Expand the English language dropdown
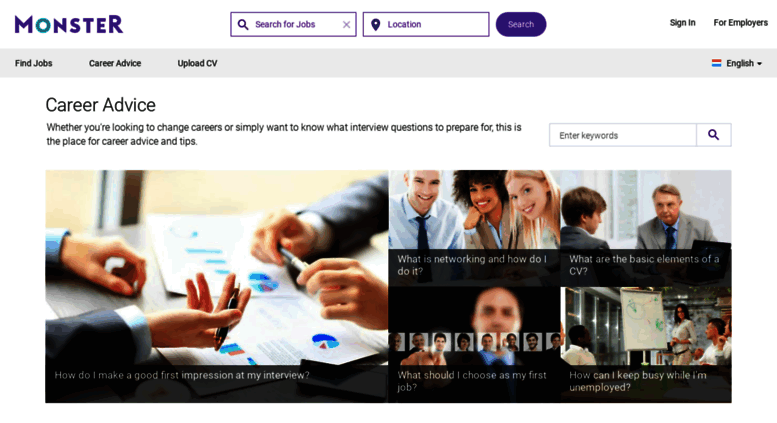The width and height of the screenshot is (777, 423). coord(737,63)
